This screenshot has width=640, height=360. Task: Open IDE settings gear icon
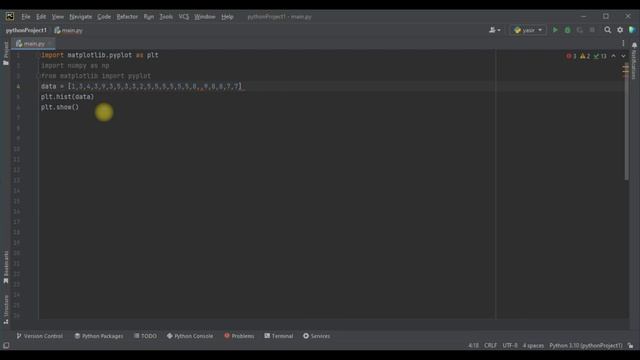click(x=620, y=30)
